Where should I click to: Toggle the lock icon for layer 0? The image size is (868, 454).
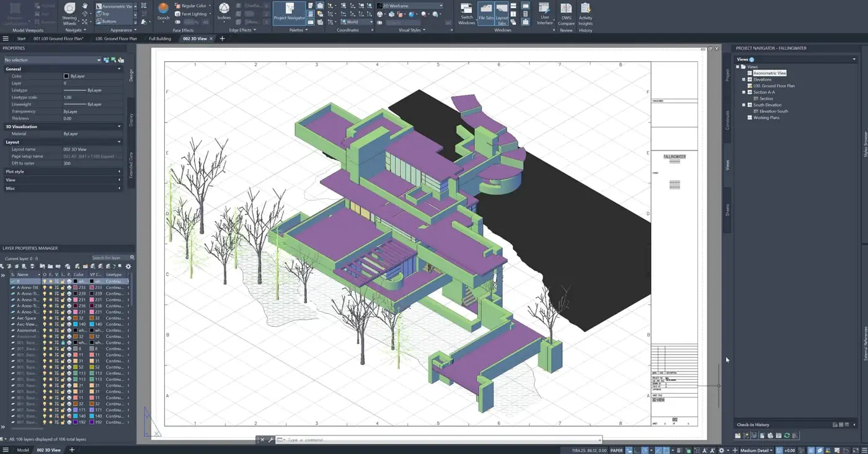point(62,281)
